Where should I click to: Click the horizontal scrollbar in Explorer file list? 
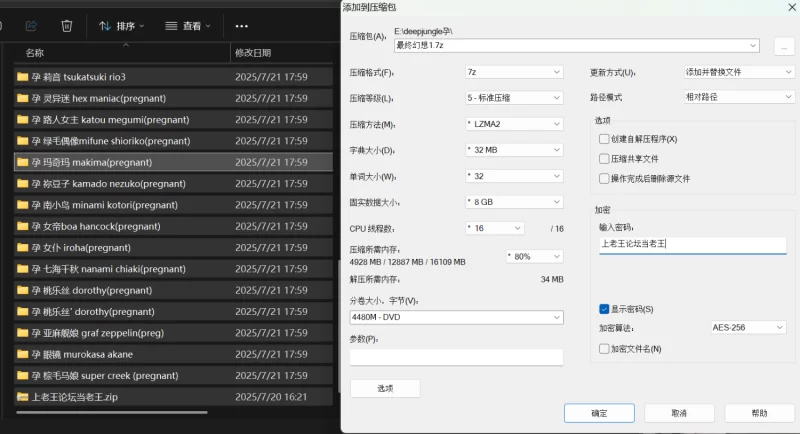click(112, 412)
